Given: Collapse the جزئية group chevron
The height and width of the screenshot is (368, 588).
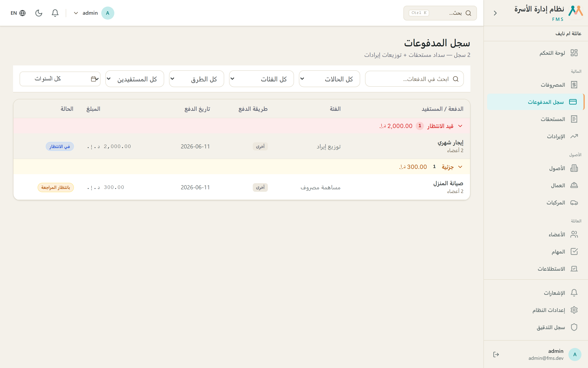Looking at the screenshot, I should (460, 167).
